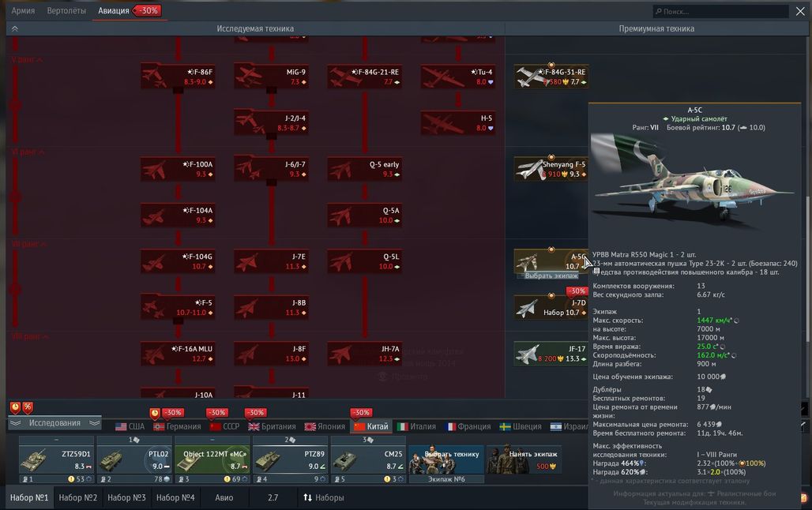Open the Вертолёты tab
Viewport: 812px width, 510px height.
66,10
